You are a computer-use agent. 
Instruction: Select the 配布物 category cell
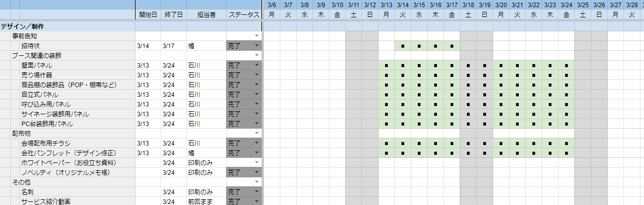(x=21, y=134)
